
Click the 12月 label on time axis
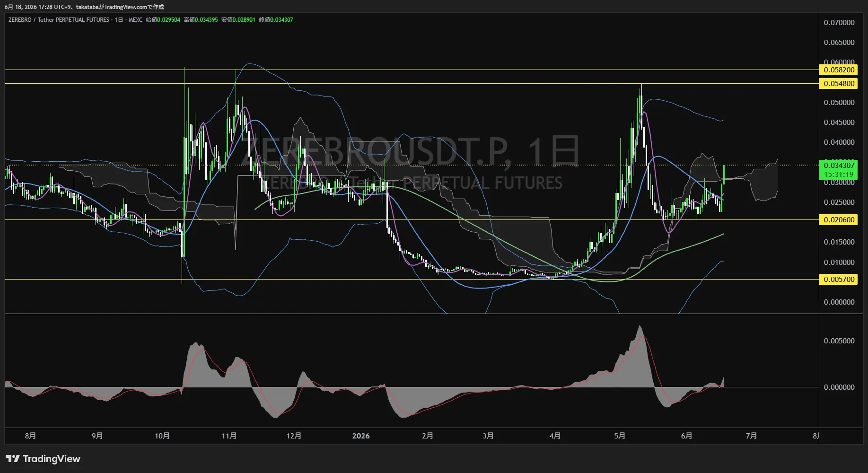pos(294,436)
